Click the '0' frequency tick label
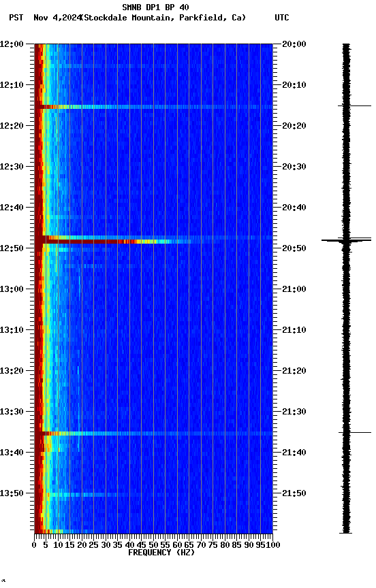Image resolution: width=376 pixels, height=588 pixels. click(x=35, y=545)
